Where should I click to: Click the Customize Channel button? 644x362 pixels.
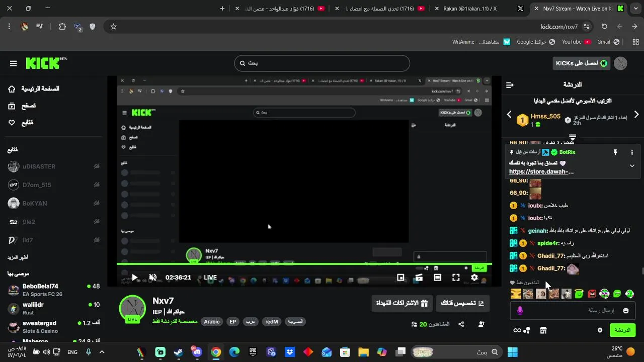[462, 303]
